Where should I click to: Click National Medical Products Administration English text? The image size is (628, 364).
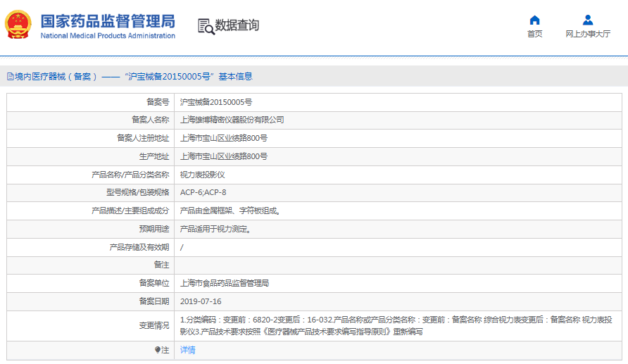tap(108, 36)
